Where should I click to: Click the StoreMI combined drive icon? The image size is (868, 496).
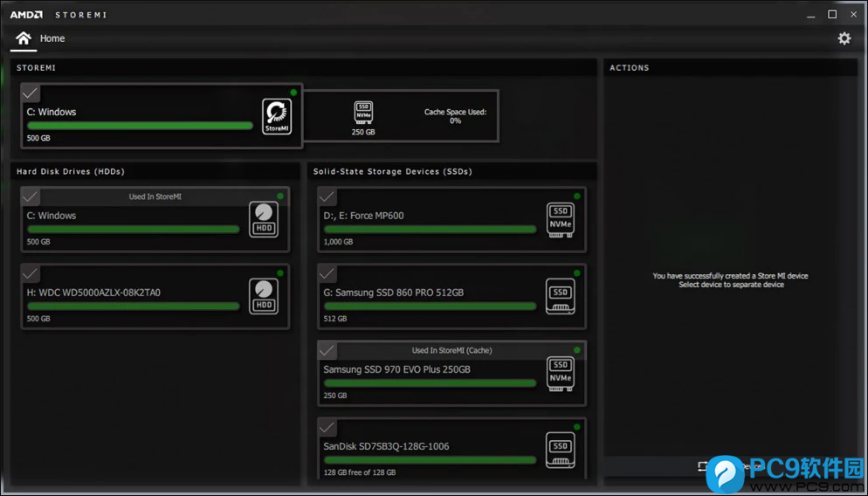pos(276,116)
